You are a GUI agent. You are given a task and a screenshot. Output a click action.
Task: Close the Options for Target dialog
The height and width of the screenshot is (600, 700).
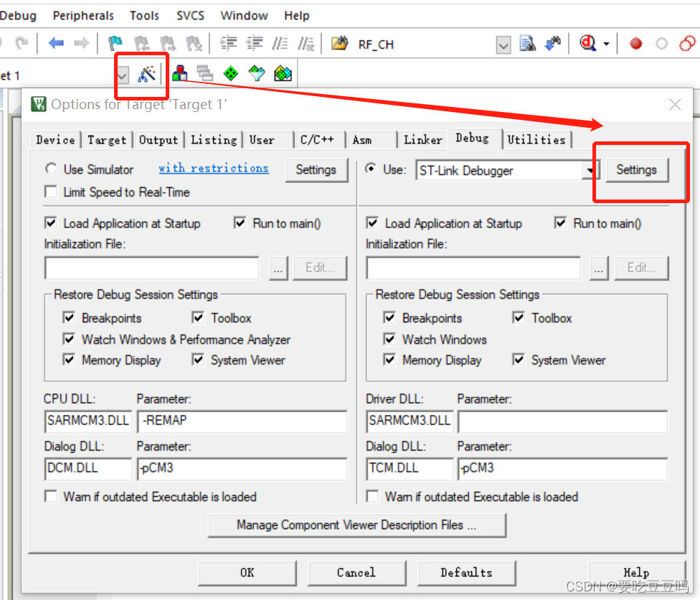point(675,105)
